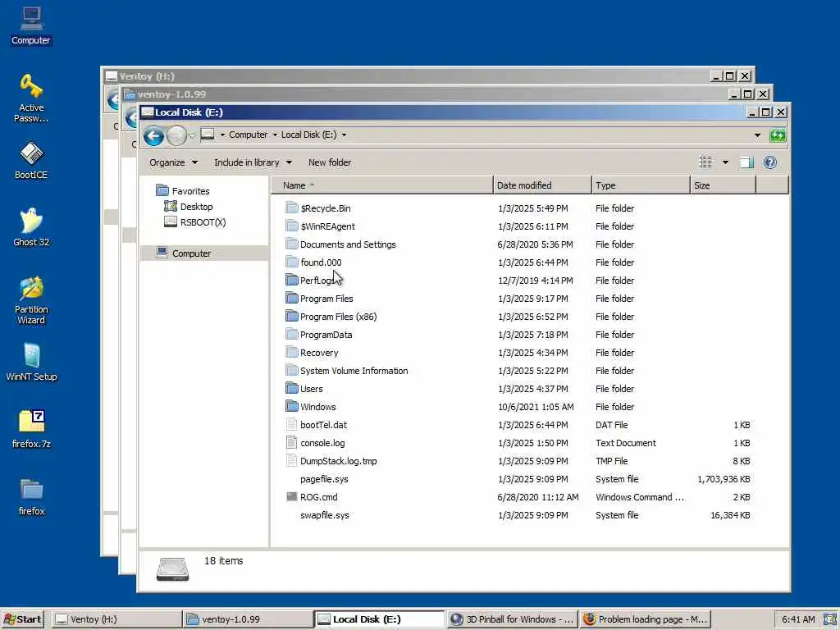Select the $Recycle.Bin folder icon
This screenshot has height=630, width=840.
(291, 208)
